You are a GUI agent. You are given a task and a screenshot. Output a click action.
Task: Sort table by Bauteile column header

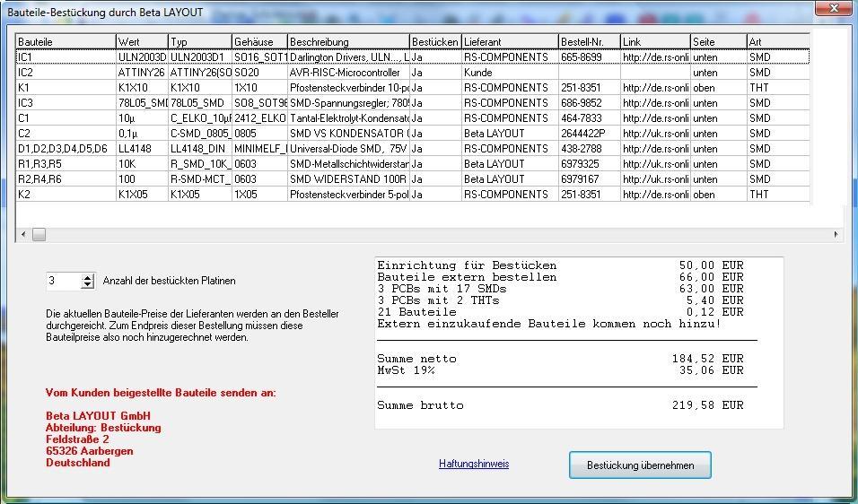(66, 42)
